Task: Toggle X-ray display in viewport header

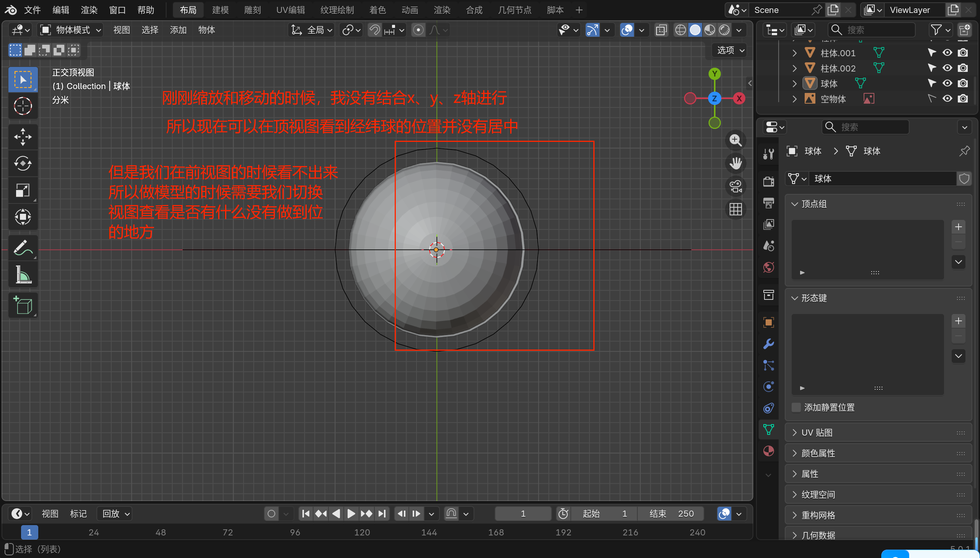Action: coord(661,30)
